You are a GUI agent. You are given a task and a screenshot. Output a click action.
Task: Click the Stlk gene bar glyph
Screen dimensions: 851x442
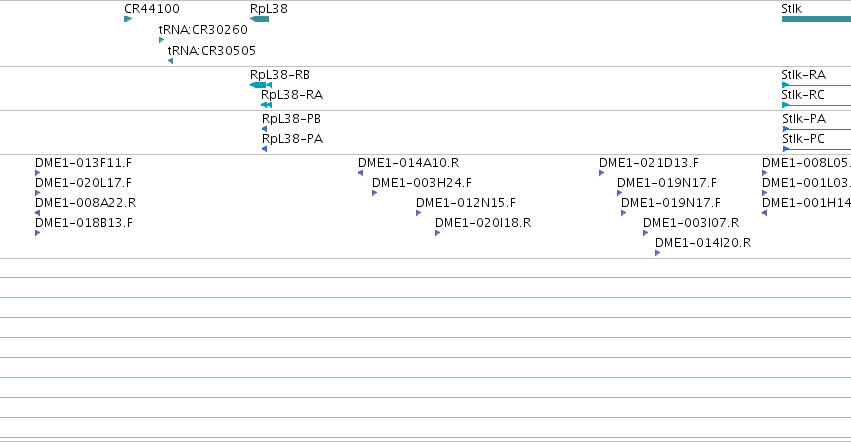click(816, 19)
